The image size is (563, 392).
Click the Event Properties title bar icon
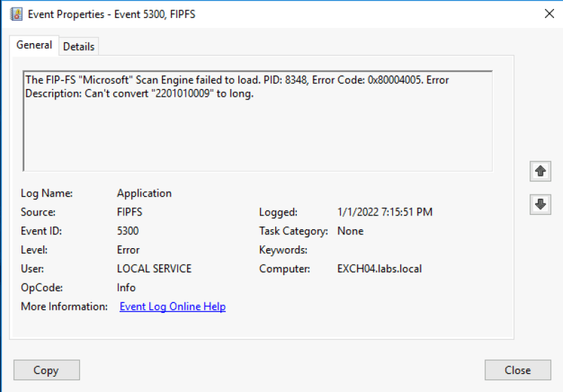[x=16, y=14]
